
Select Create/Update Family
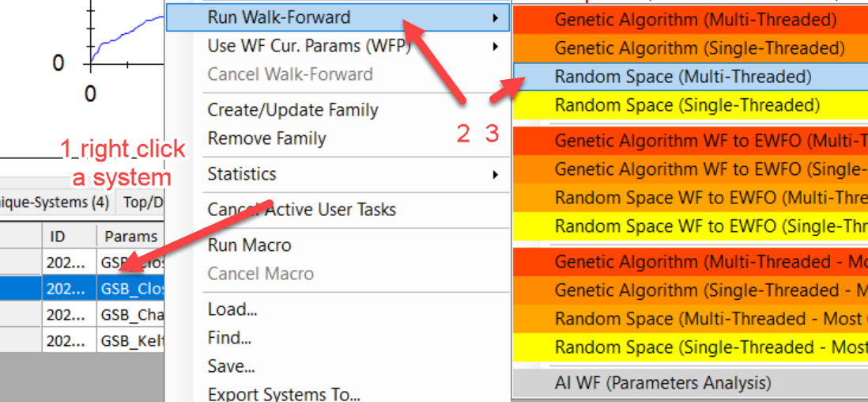(x=292, y=110)
